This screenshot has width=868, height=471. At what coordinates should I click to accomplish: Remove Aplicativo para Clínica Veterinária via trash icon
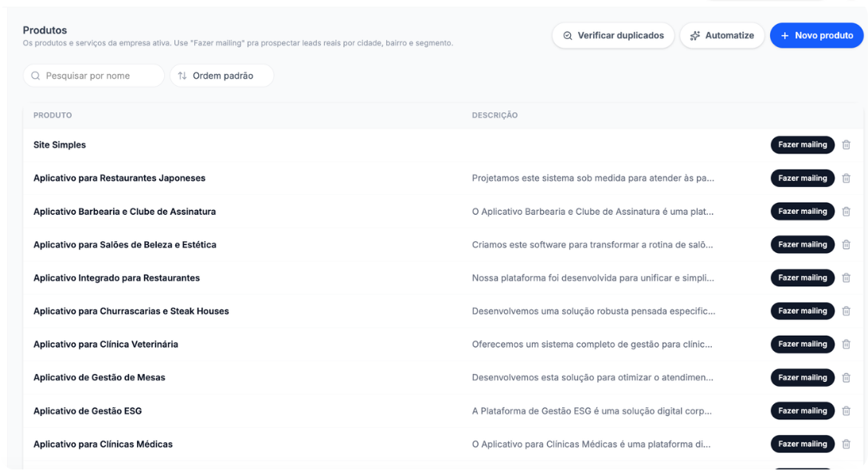click(x=846, y=344)
